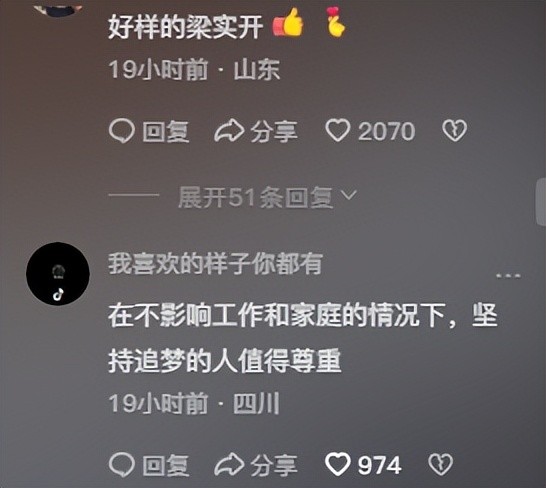Viewport: 546px width, 488px height.
Task: Click share arrow icon on first comment
Action: pos(229,131)
